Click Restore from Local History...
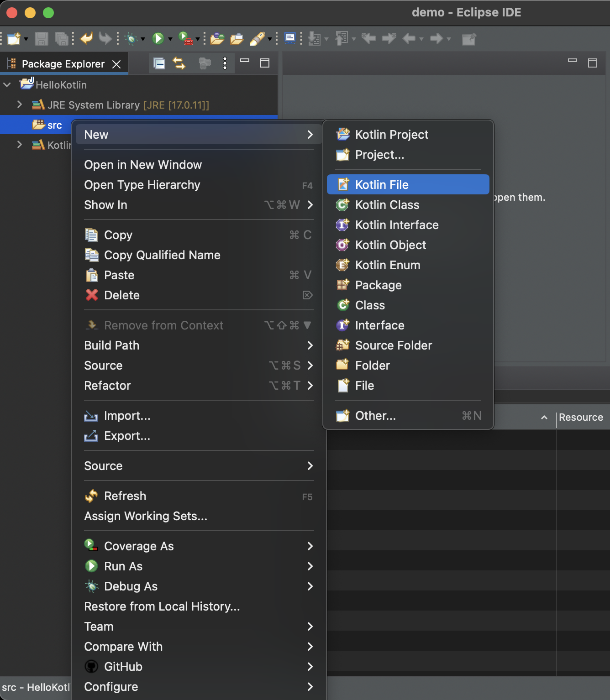Image resolution: width=610 pixels, height=700 pixels. point(199,606)
